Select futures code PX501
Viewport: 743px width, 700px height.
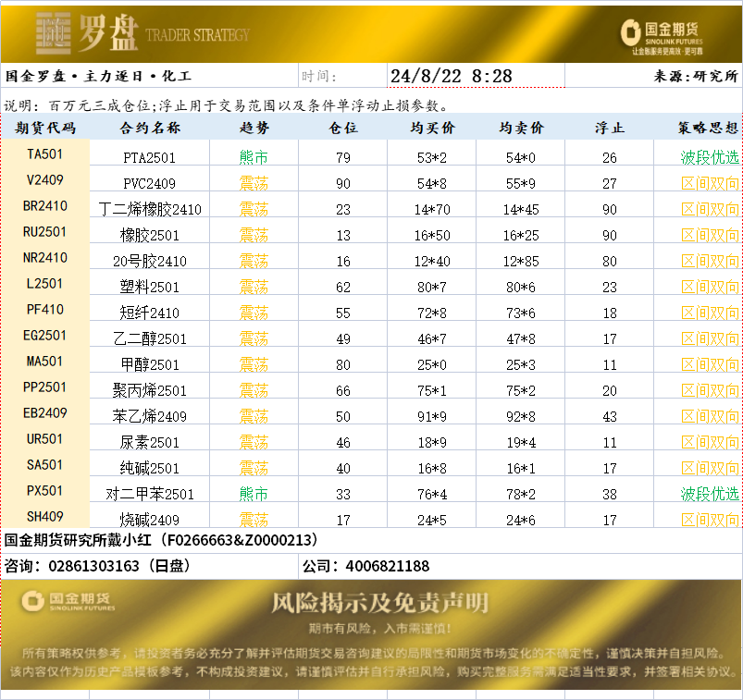[x=45, y=491]
